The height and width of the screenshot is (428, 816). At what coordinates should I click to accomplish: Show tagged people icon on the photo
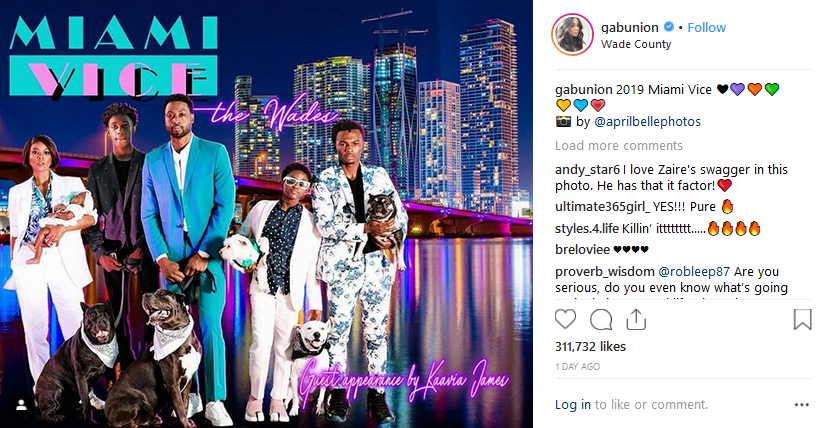[x=22, y=405]
